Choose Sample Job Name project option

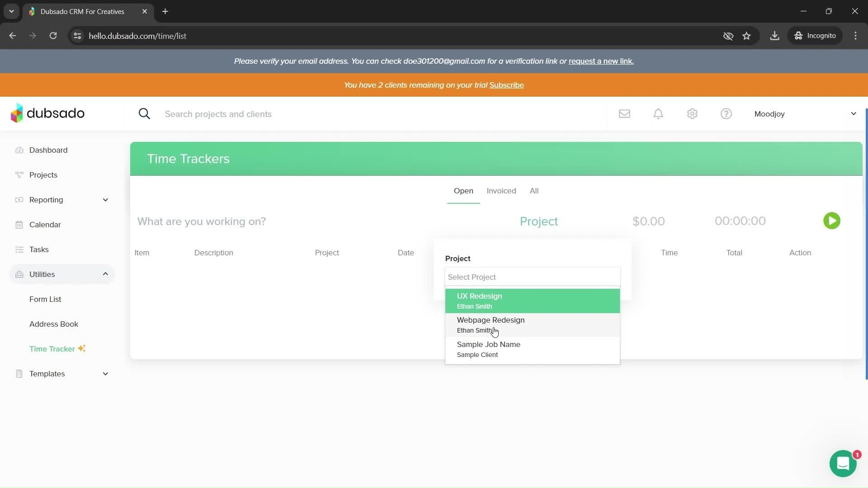point(532,349)
